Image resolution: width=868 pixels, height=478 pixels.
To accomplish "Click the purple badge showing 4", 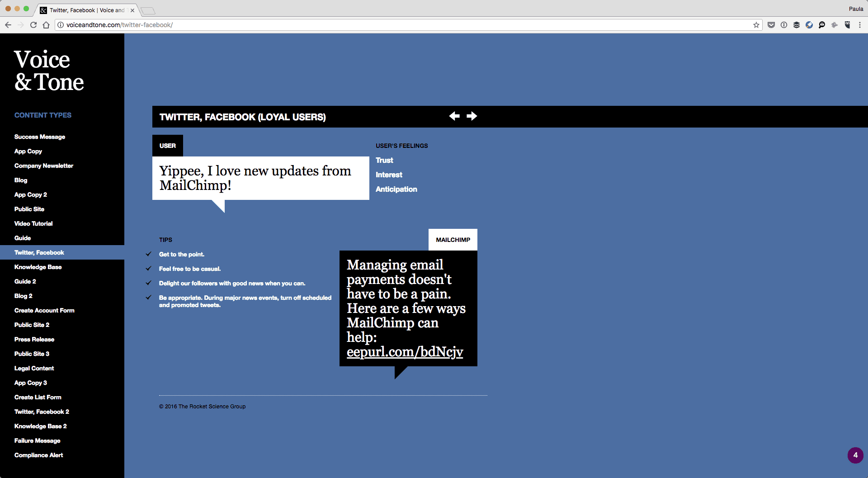I will click(855, 455).
